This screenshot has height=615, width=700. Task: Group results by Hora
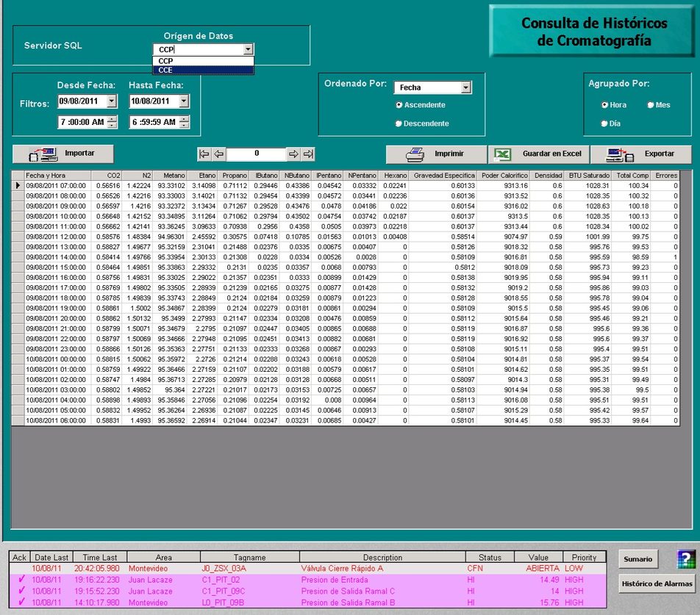pos(605,105)
